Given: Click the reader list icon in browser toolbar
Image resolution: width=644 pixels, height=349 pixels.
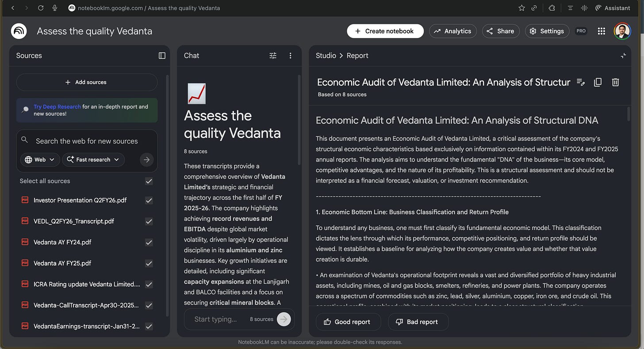Looking at the screenshot, I should click(571, 8).
